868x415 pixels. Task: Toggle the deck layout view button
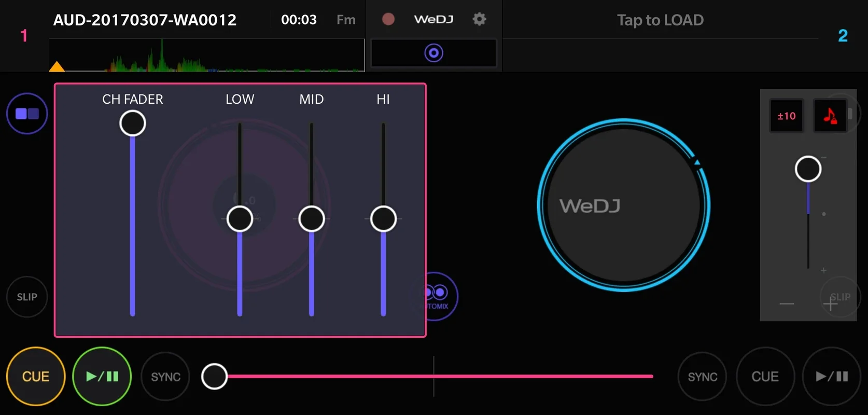(27, 114)
